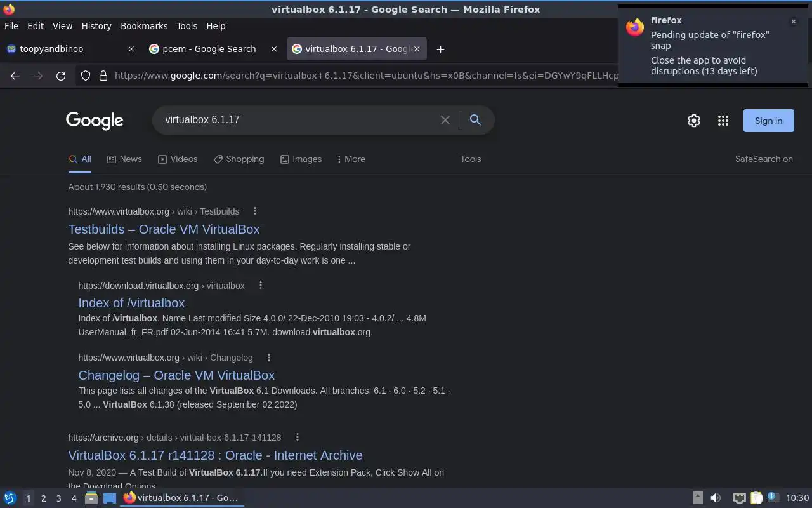
Task: Open the Edit menu
Action: pyautogui.click(x=36, y=26)
